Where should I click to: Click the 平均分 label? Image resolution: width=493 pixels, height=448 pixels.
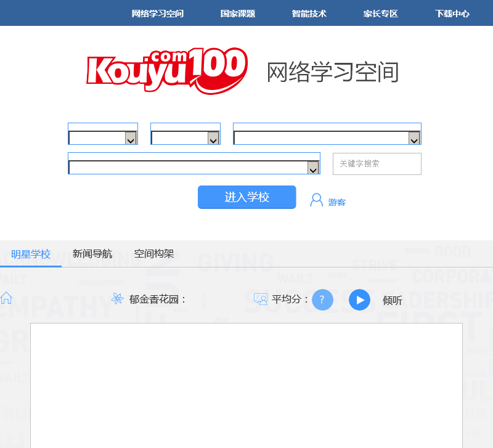[x=290, y=299]
